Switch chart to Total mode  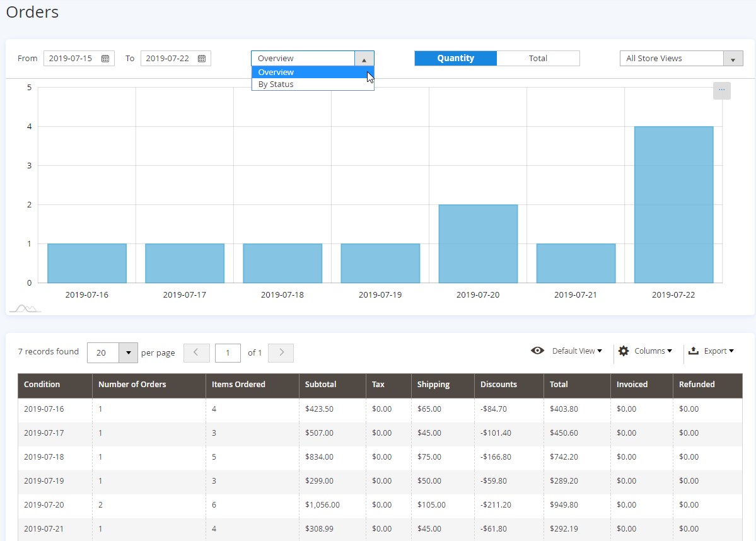pos(538,58)
